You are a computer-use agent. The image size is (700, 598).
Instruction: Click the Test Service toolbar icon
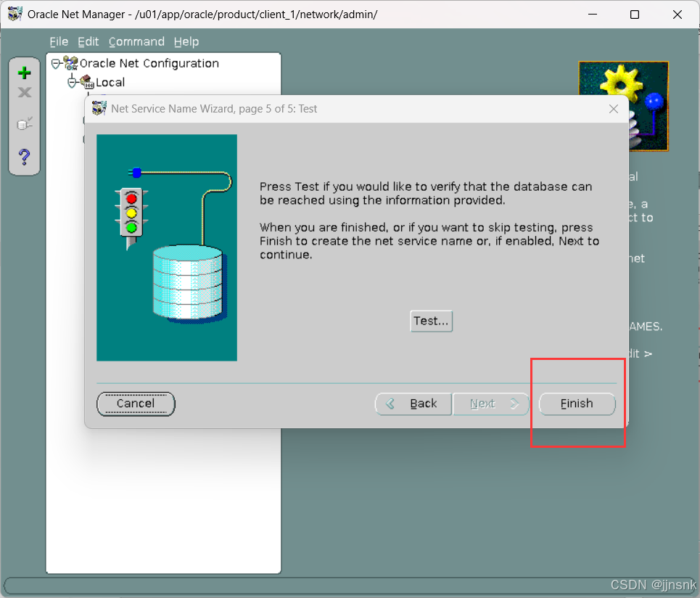tap(25, 123)
